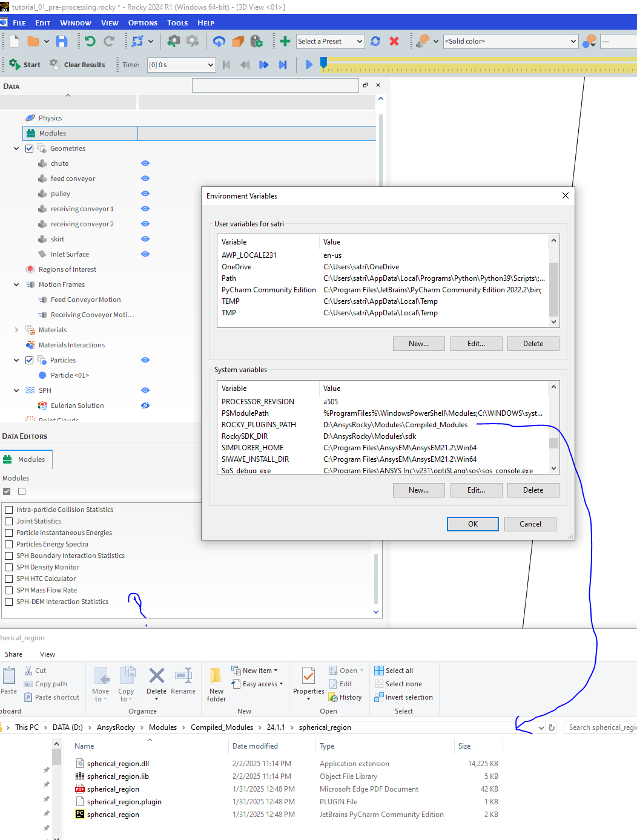This screenshot has height=840, width=637.
Task: Click Edit... under User variables
Action: point(476,344)
